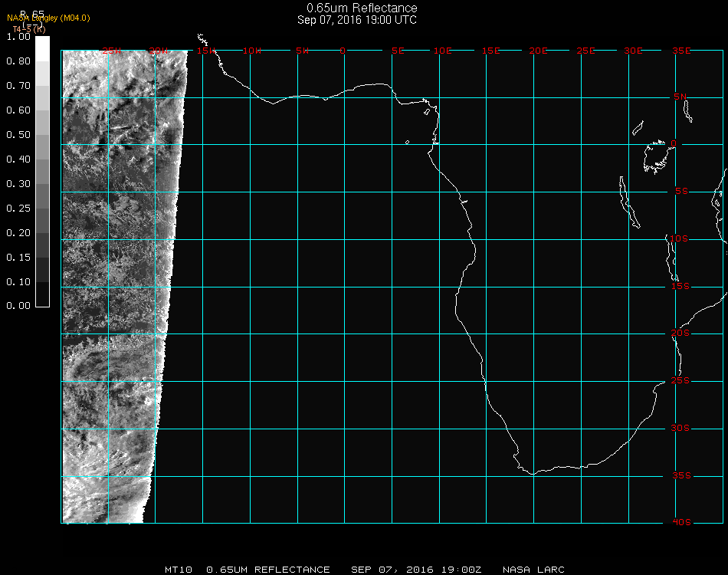Click the Lake Victoria outline on the map
The image size is (728, 575).
coord(656,156)
